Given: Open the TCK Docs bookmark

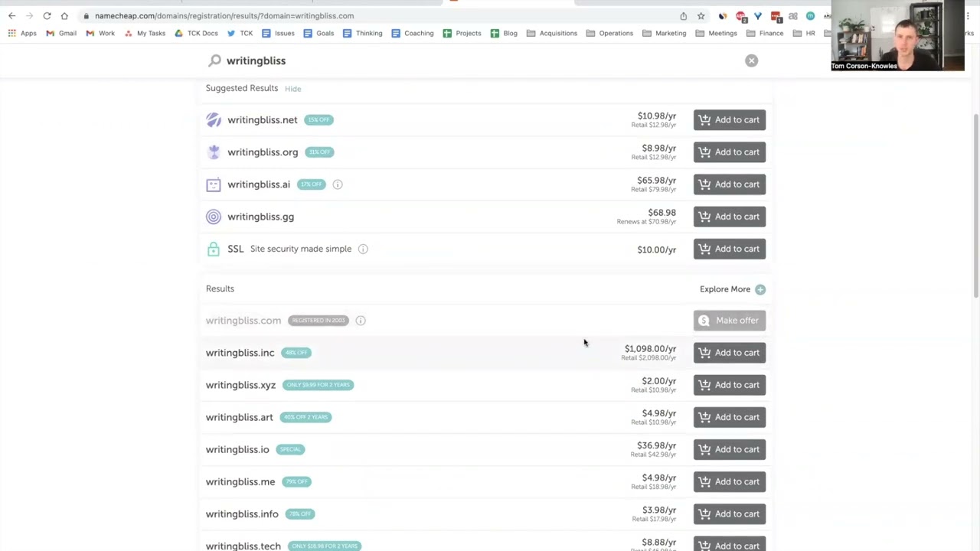Looking at the screenshot, I should 196,33.
